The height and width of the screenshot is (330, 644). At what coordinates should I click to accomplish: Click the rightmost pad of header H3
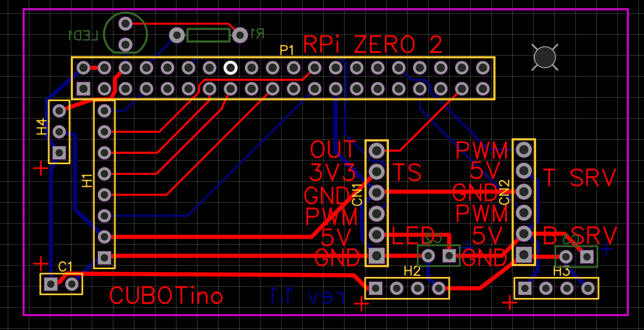[588, 288]
